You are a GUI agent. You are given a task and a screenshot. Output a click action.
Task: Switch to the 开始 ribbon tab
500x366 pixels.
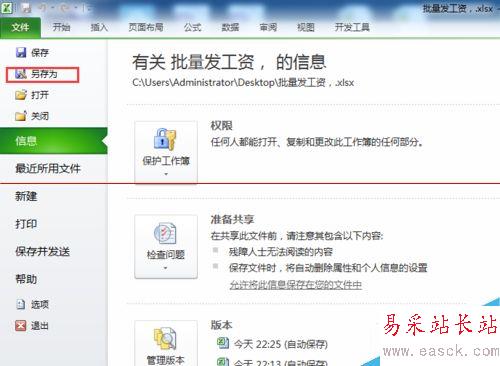point(61,27)
